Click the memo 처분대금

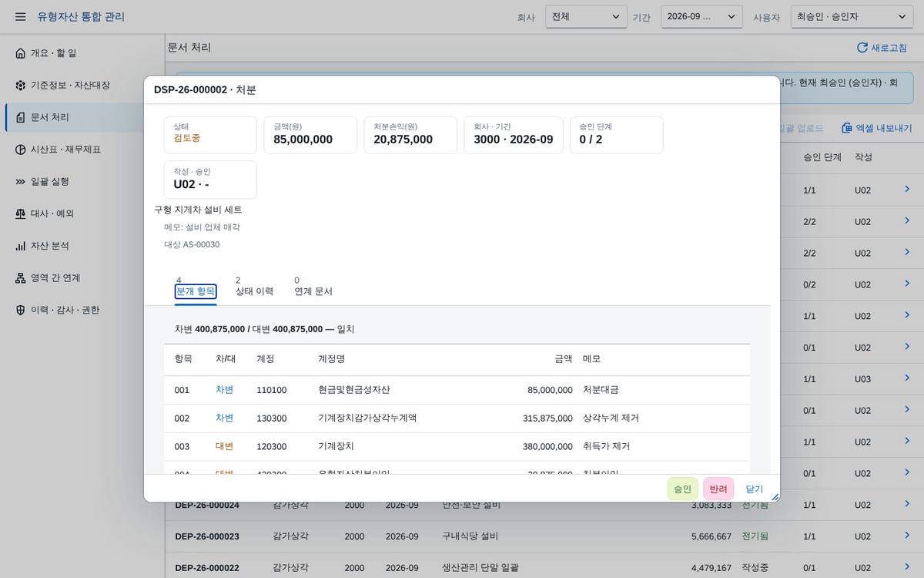tap(601, 390)
